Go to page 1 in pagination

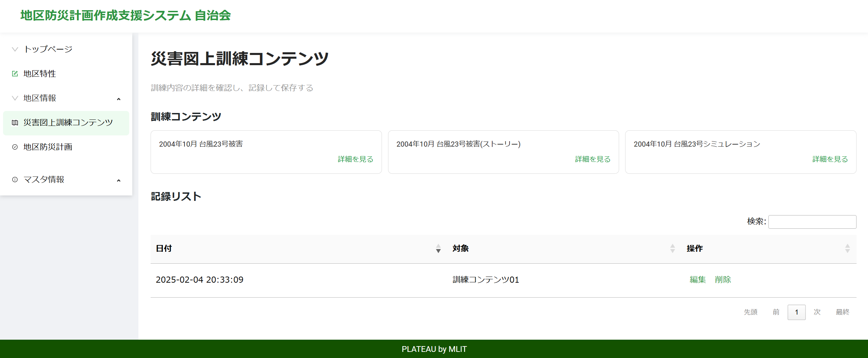click(x=796, y=312)
